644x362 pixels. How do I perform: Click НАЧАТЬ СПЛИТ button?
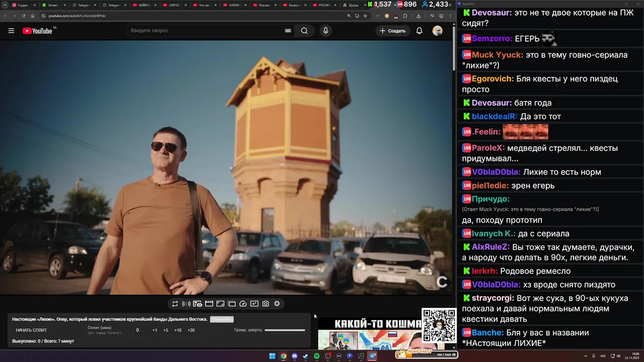pos(31,330)
